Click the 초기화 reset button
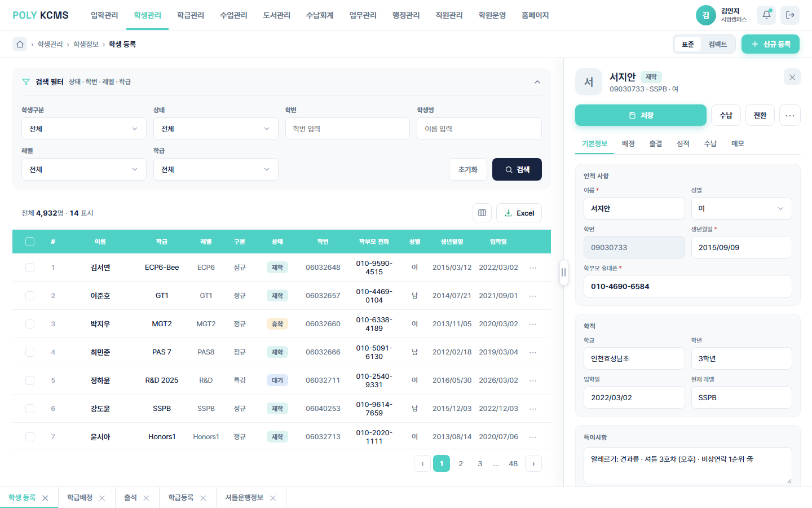Image resolution: width=812 pixels, height=508 pixels. coord(468,169)
